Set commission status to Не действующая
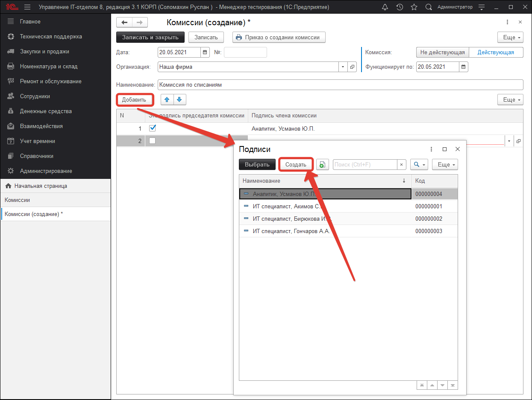The width and height of the screenshot is (532, 400). 442,53
